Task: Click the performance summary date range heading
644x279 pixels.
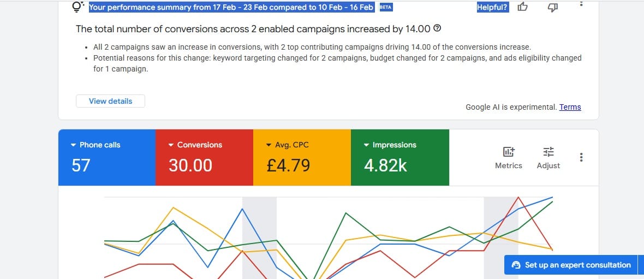Action: (231, 8)
